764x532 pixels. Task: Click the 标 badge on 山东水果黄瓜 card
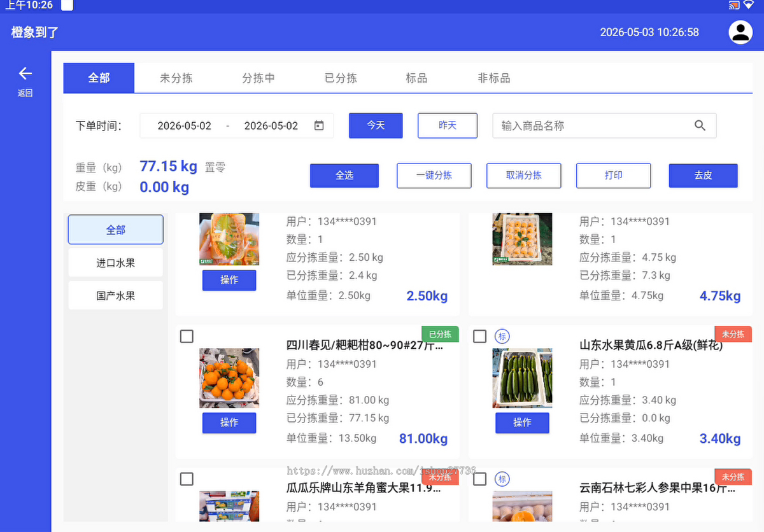(502, 336)
